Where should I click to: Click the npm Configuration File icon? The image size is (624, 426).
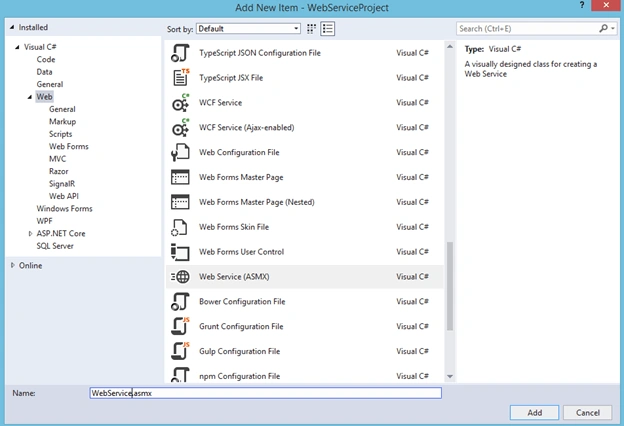tap(180, 375)
